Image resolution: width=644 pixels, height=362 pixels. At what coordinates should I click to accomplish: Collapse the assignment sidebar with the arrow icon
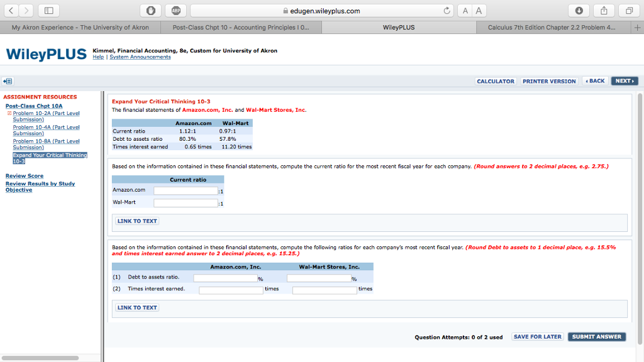point(7,81)
